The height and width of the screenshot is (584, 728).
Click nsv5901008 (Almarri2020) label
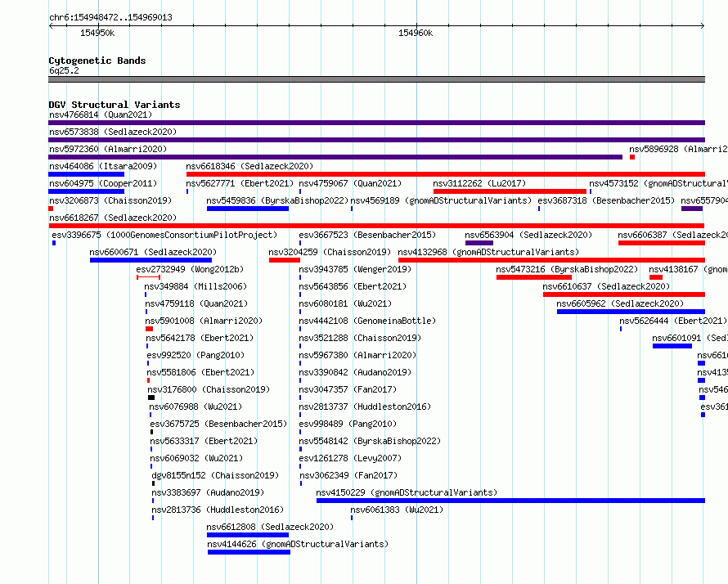coord(204,321)
